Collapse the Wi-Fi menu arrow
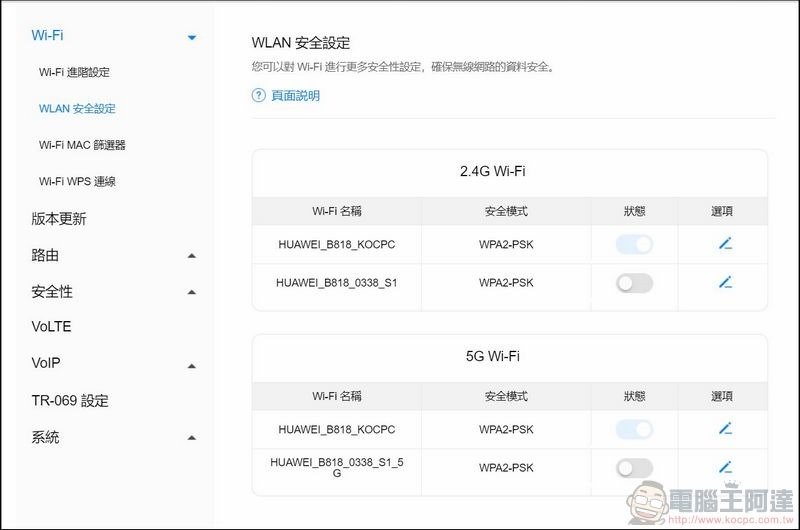The height and width of the screenshot is (530, 800). click(192, 37)
